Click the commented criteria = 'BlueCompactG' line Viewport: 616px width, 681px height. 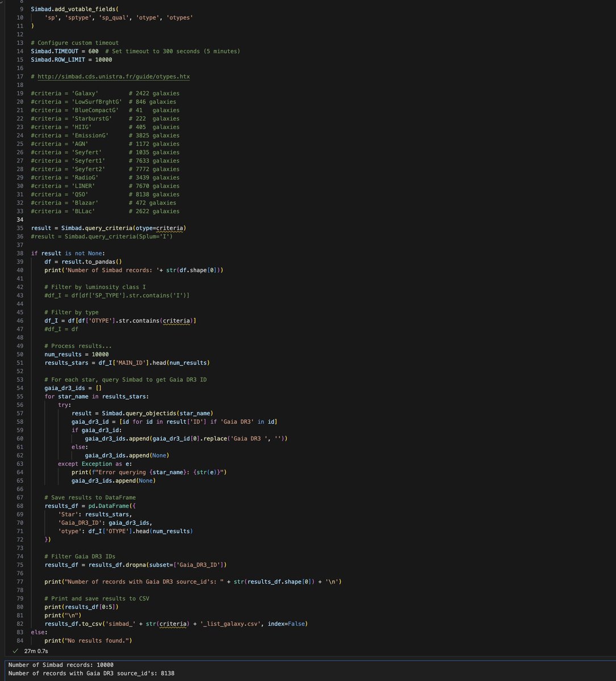click(105, 110)
